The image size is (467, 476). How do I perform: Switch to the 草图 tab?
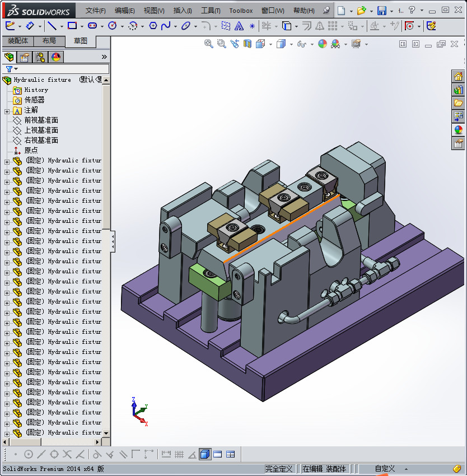(x=81, y=41)
